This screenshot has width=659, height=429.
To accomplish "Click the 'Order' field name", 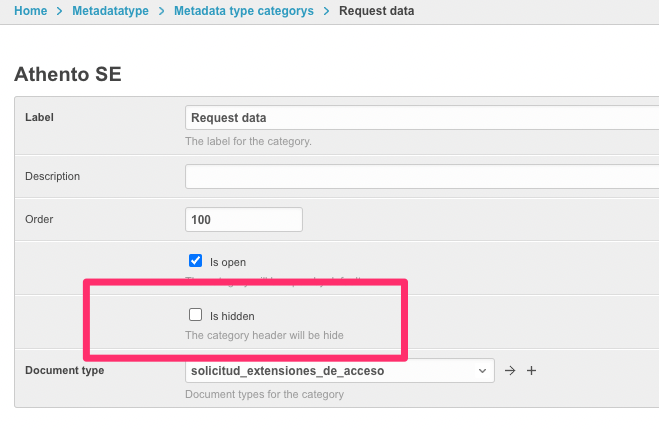I will tap(39, 219).
